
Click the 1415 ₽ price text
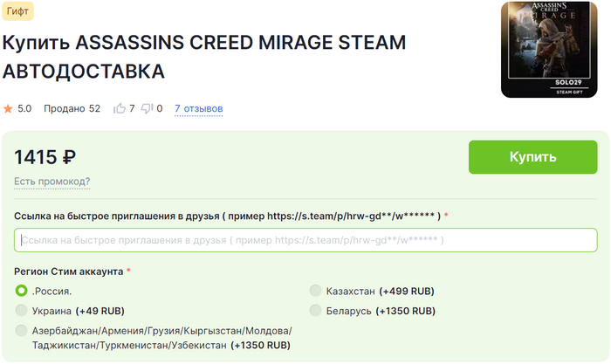click(45, 157)
